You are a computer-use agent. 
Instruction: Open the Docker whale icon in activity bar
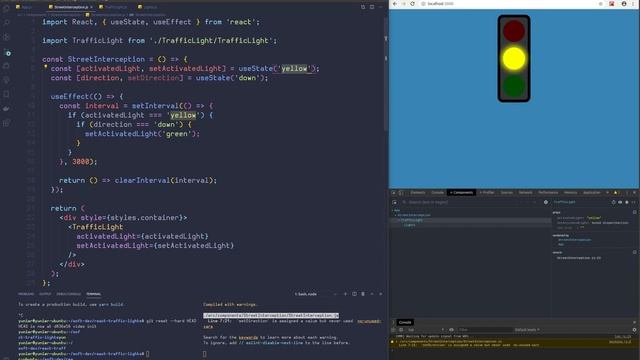tap(7, 109)
